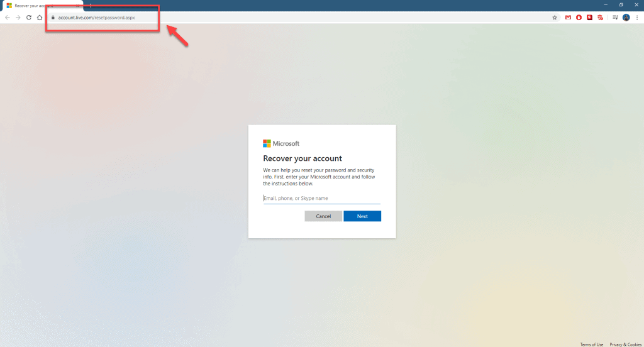Click the Cancel button

(323, 216)
